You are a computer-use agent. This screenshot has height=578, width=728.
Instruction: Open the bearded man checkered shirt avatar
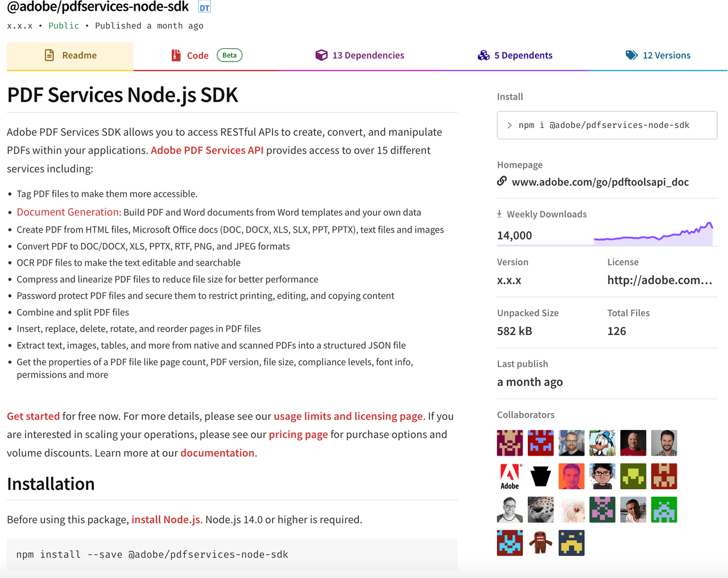(x=664, y=443)
